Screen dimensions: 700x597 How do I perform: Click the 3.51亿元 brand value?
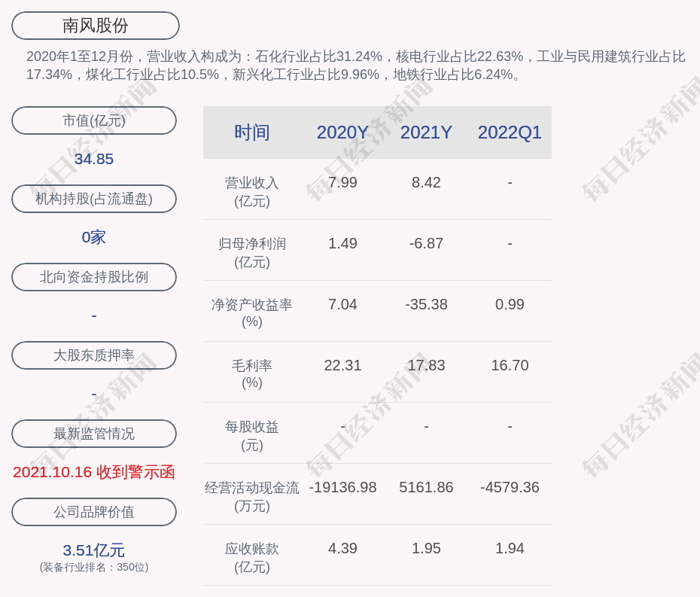point(94,550)
